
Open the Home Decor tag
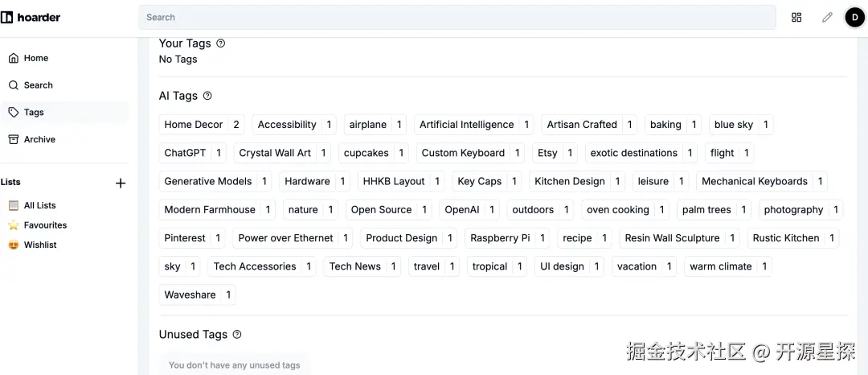click(x=194, y=125)
